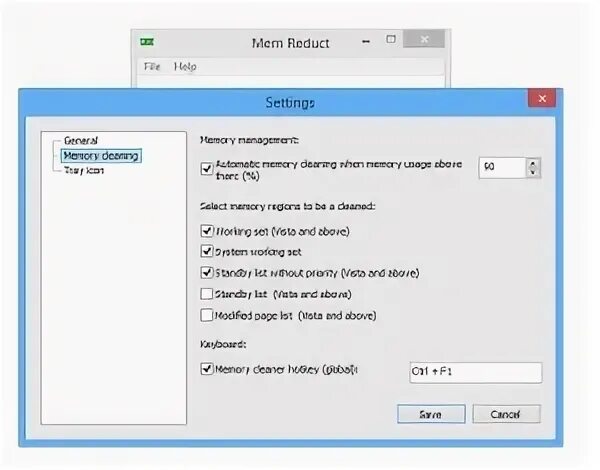Screen dimensions: 600x470
Task: Toggle Standby list without priority checkbox
Action: point(207,273)
